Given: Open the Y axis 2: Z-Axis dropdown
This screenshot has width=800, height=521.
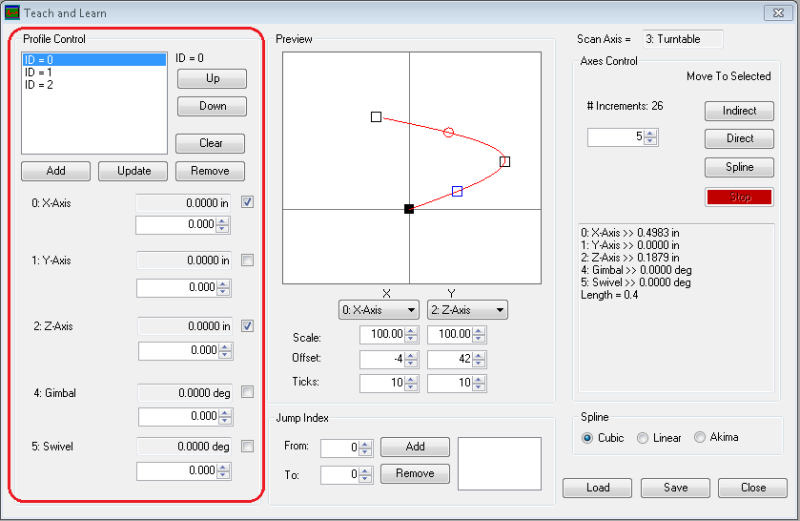Looking at the screenshot, I should point(467,310).
